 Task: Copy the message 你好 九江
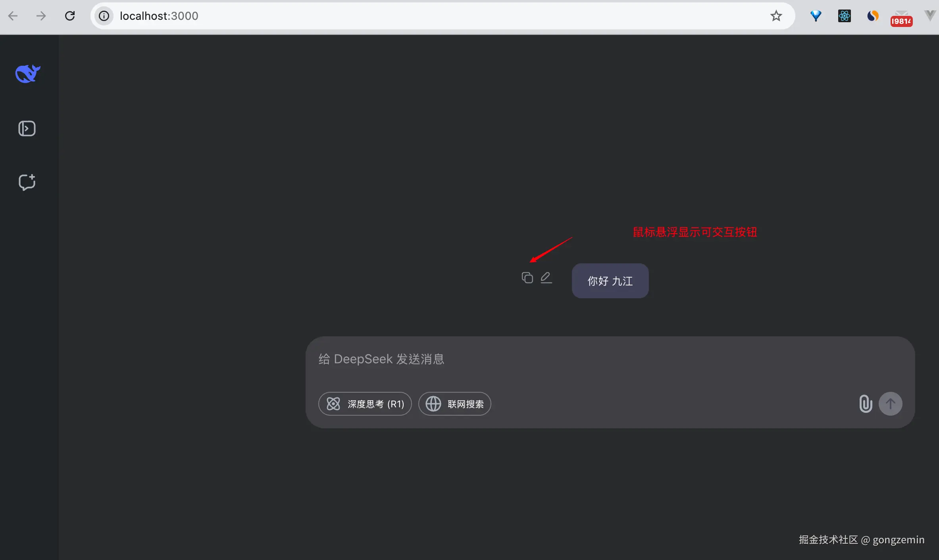pyautogui.click(x=527, y=278)
